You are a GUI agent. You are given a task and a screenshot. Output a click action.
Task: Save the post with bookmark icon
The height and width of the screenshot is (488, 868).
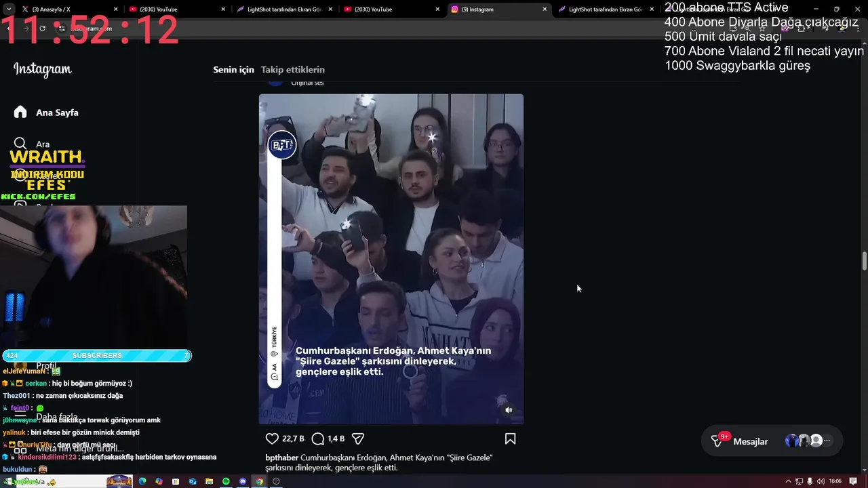[x=510, y=439]
